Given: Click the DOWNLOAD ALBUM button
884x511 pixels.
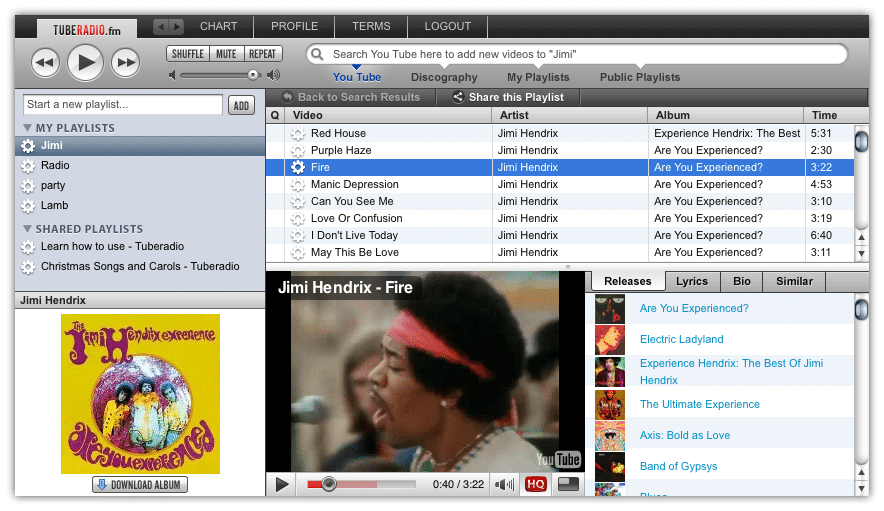Looking at the screenshot, I should pyautogui.click(x=139, y=485).
